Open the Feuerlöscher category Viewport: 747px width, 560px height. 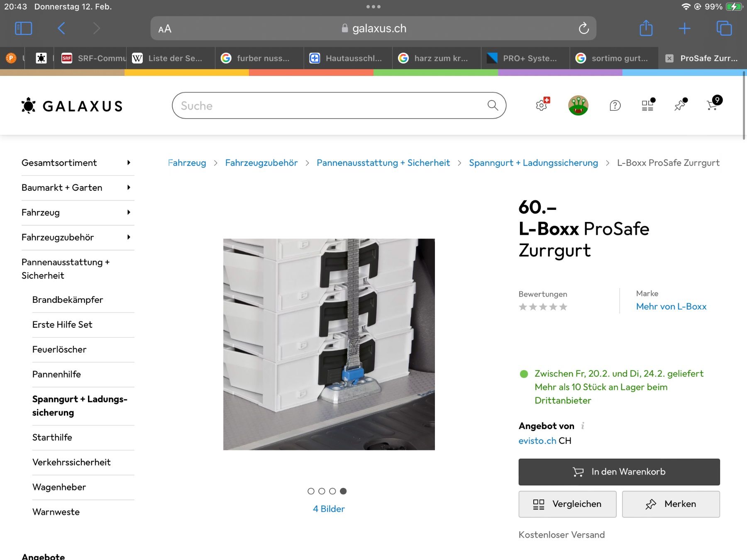(59, 349)
